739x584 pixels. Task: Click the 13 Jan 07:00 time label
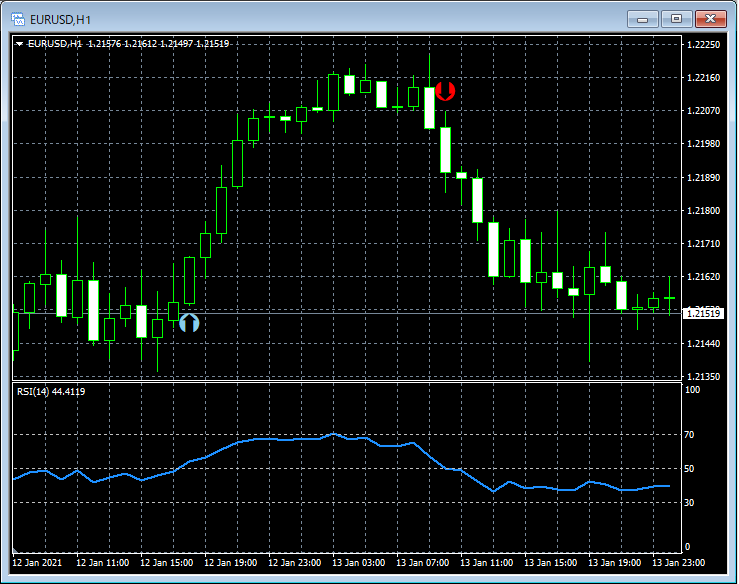[x=423, y=563]
